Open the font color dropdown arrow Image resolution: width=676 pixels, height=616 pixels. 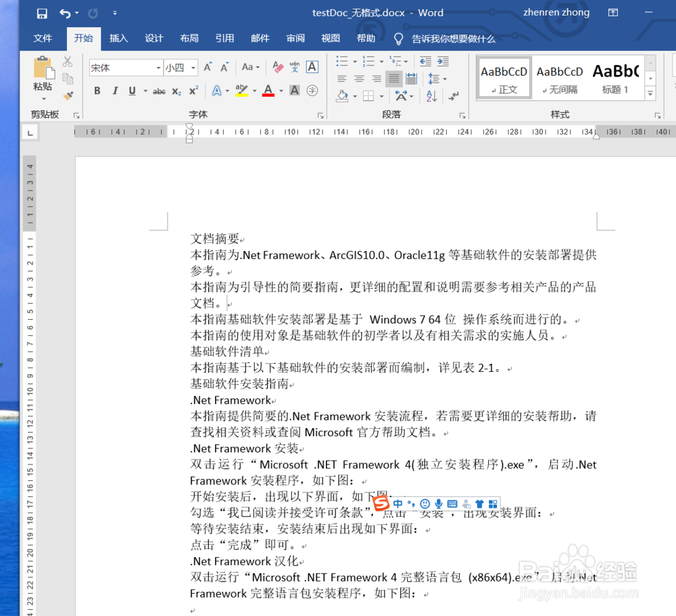pyautogui.click(x=281, y=91)
